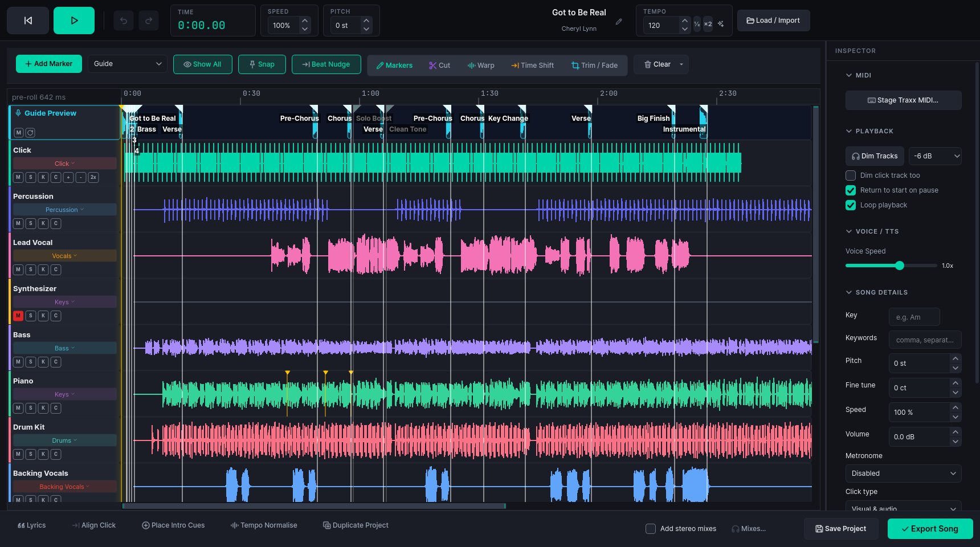Viewport: 980px width, 547px height.
Task: Click the plus button on the Click track
Action: click(68, 177)
